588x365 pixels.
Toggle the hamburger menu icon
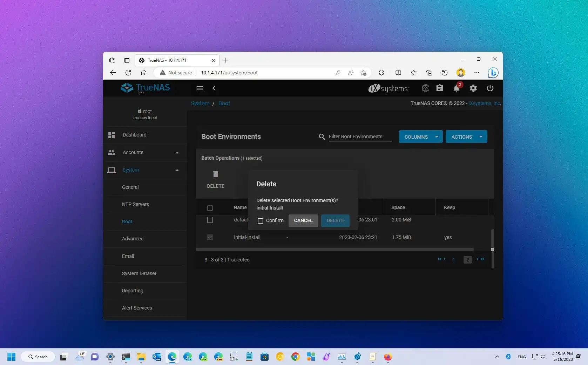click(x=200, y=88)
